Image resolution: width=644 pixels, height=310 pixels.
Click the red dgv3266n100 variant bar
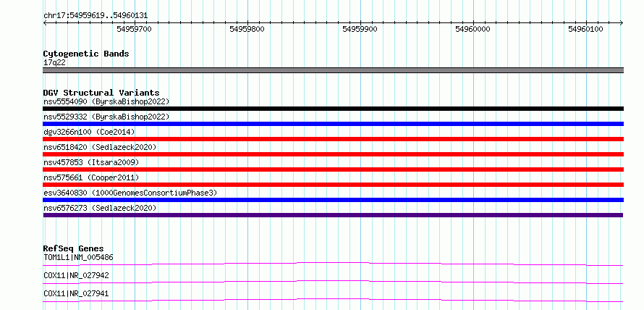point(333,139)
